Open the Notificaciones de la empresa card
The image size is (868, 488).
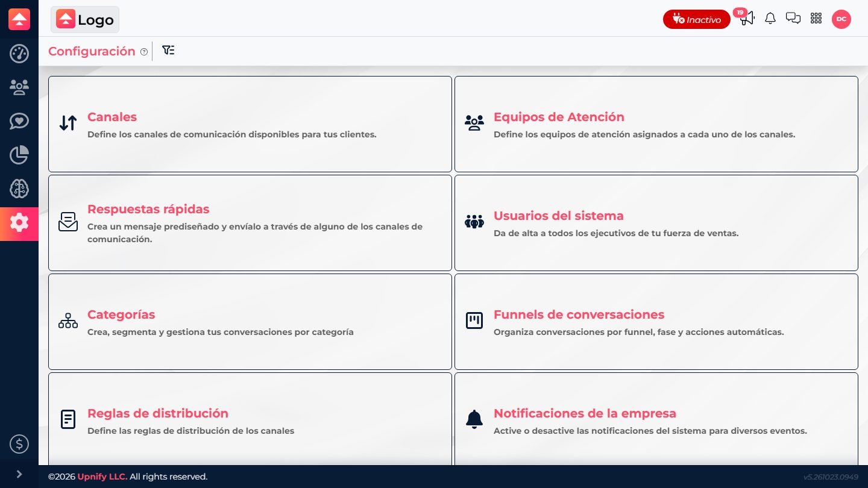pyautogui.click(x=656, y=419)
